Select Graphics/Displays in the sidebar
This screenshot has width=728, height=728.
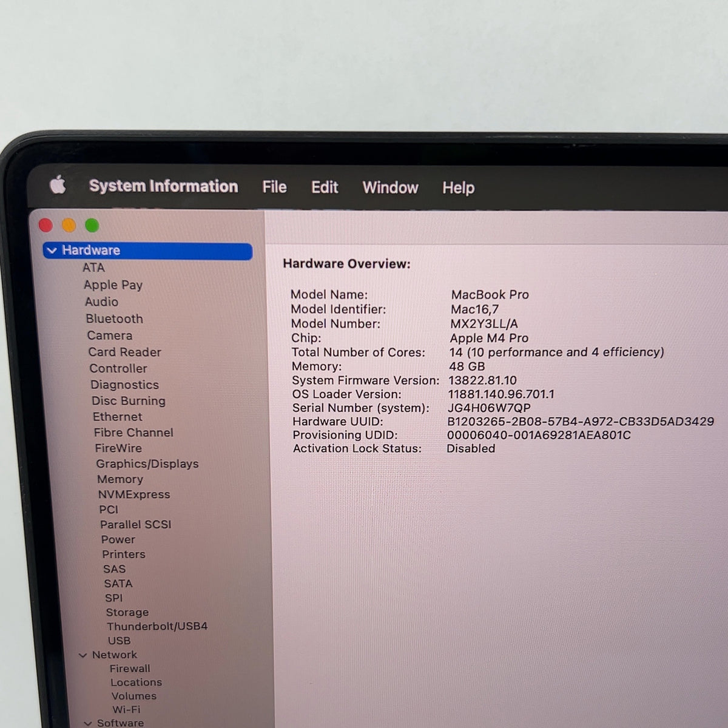pyautogui.click(x=147, y=464)
